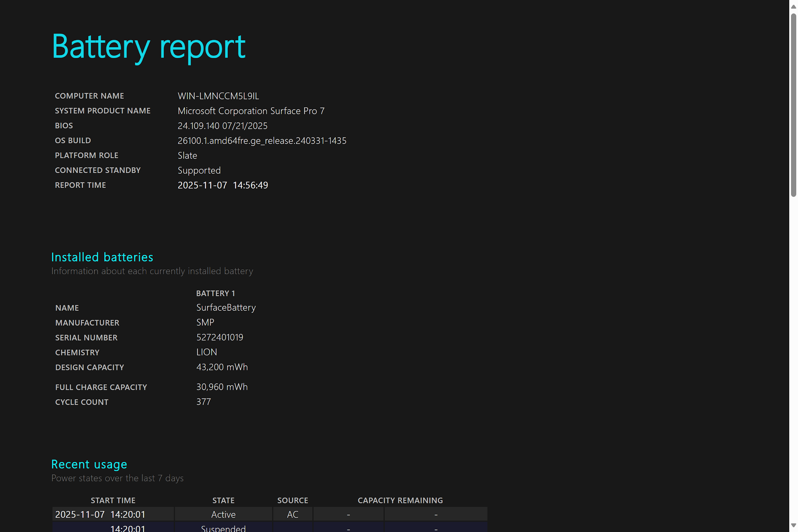Click the Installed batteries section heading
This screenshot has height=532, width=798.
(102, 257)
